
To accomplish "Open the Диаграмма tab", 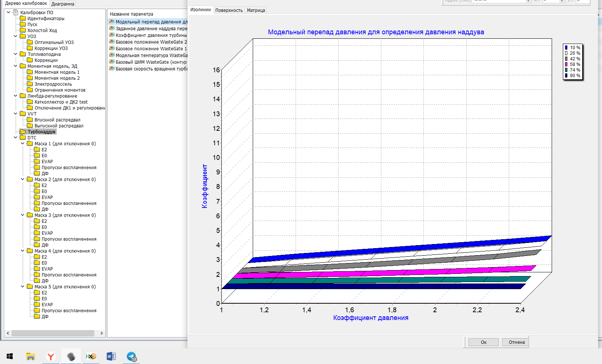I will (63, 4).
